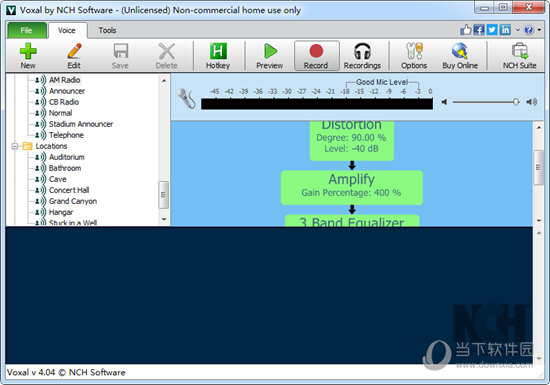Viewport: 550px width, 385px height.
Task: Select the Announcer voice
Action: [67, 91]
